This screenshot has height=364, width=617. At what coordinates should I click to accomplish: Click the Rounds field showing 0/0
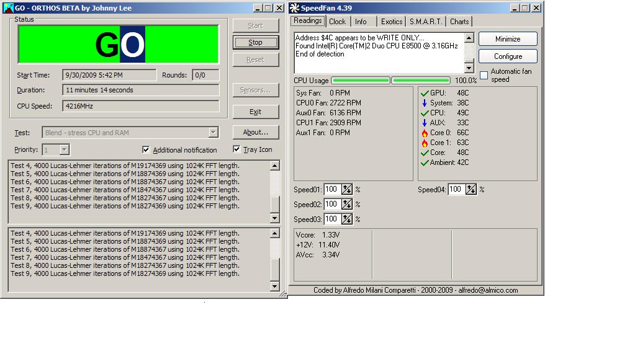(205, 75)
